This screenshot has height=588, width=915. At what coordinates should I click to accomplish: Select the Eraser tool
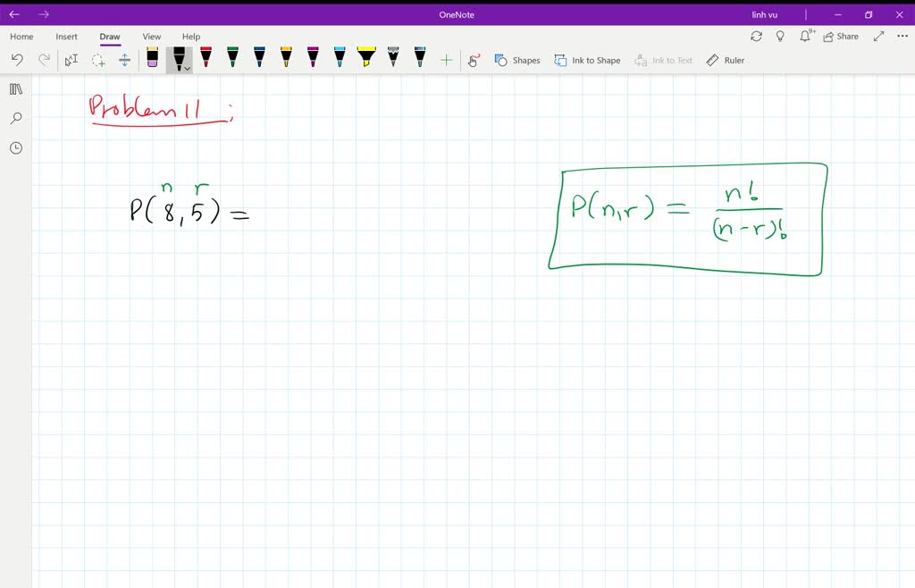pyautogui.click(x=152, y=59)
